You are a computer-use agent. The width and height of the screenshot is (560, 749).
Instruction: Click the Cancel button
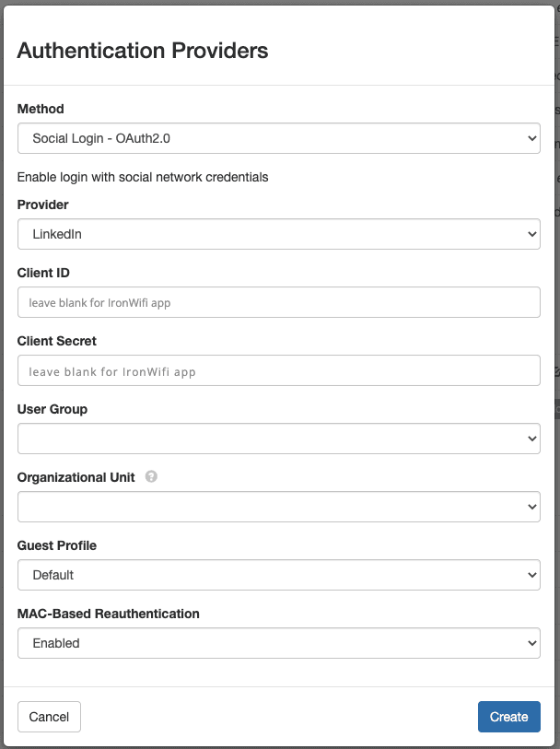[x=49, y=717]
